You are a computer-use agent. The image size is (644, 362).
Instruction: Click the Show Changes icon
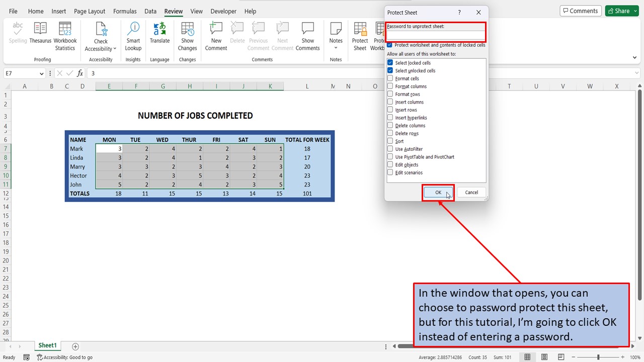(x=187, y=33)
